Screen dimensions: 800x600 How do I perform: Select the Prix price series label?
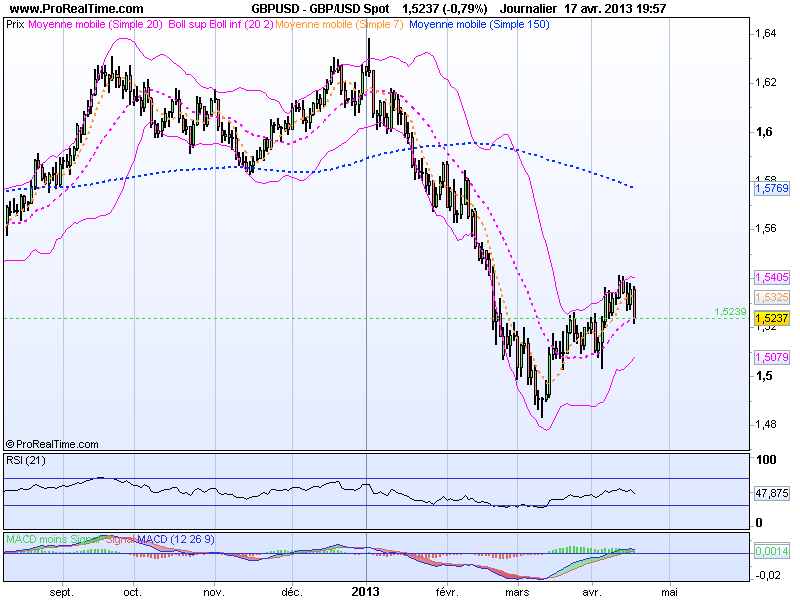17,26
